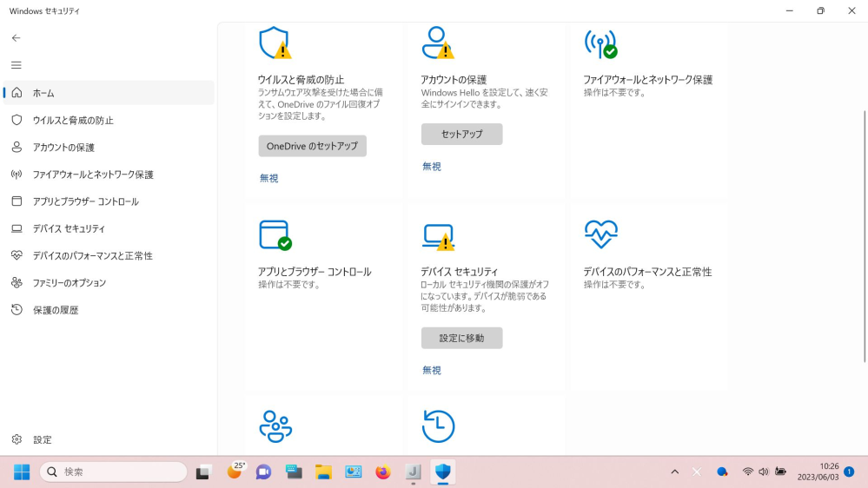Dismiss virus protection warning via 無視

(269, 178)
